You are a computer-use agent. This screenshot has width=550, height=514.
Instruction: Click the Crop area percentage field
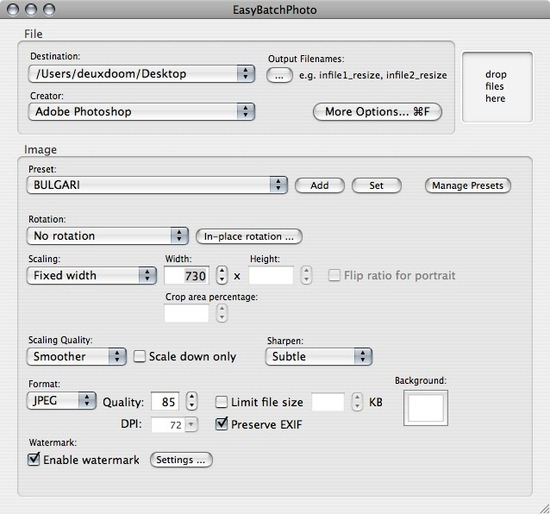[x=187, y=313]
